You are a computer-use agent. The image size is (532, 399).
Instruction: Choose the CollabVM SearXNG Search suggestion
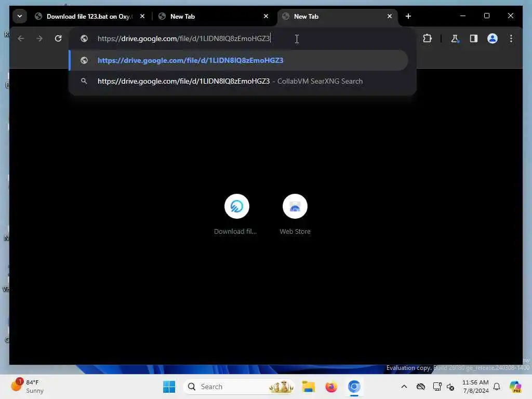tap(238, 81)
